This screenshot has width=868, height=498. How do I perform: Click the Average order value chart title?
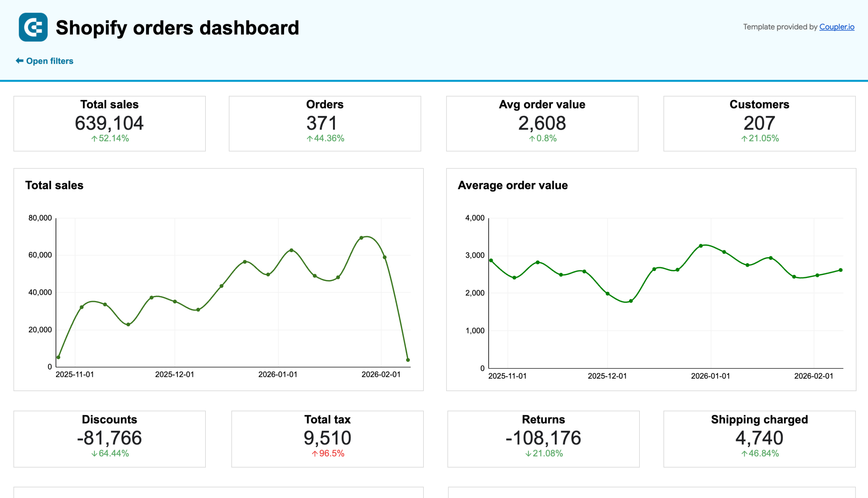point(512,185)
